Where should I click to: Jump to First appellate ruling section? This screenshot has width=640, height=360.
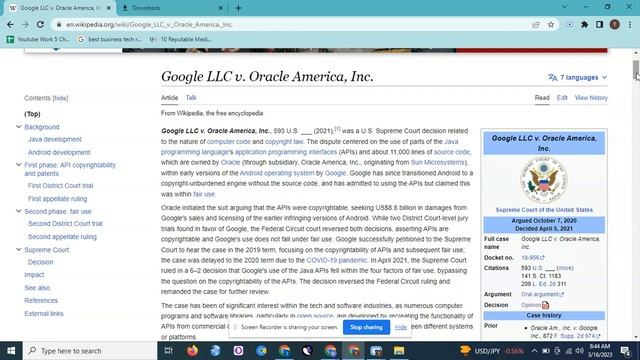click(x=58, y=199)
